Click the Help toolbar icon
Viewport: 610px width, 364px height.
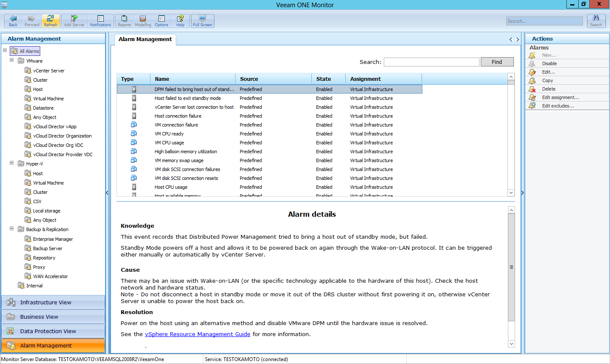(180, 21)
